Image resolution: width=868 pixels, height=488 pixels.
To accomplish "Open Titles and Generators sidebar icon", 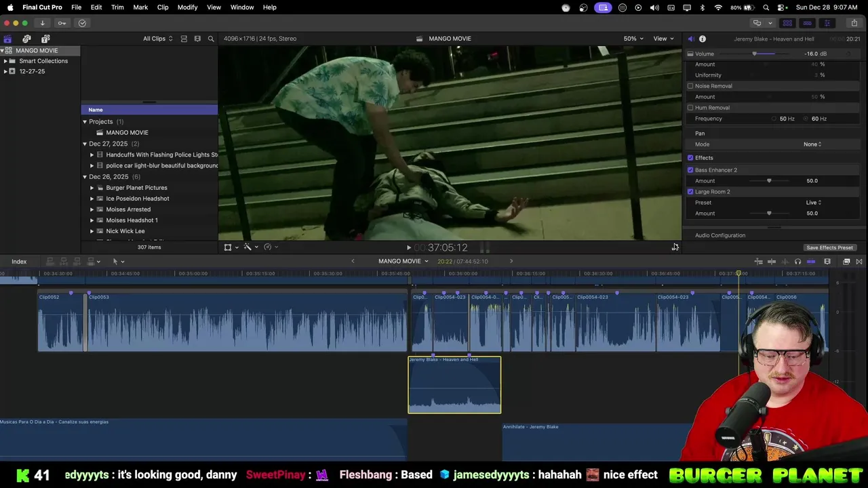I will [45, 39].
